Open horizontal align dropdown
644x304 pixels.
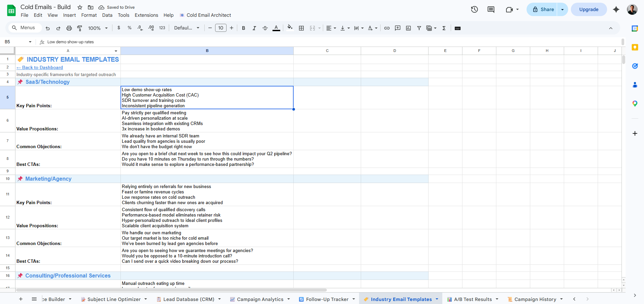331,28
